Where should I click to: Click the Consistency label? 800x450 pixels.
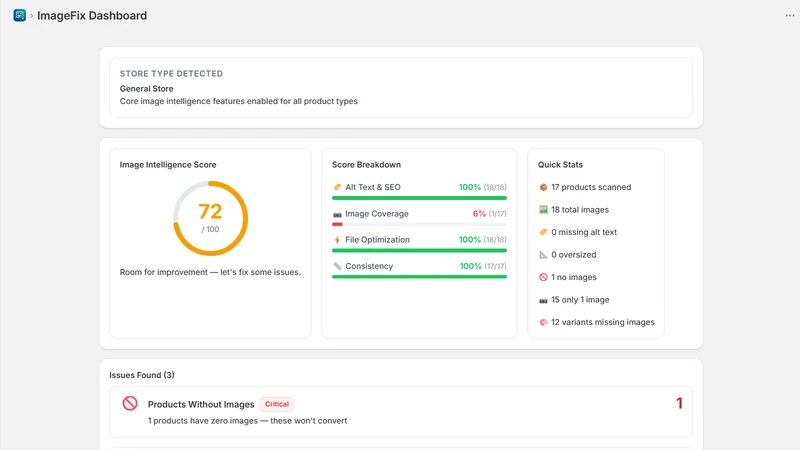tap(369, 266)
